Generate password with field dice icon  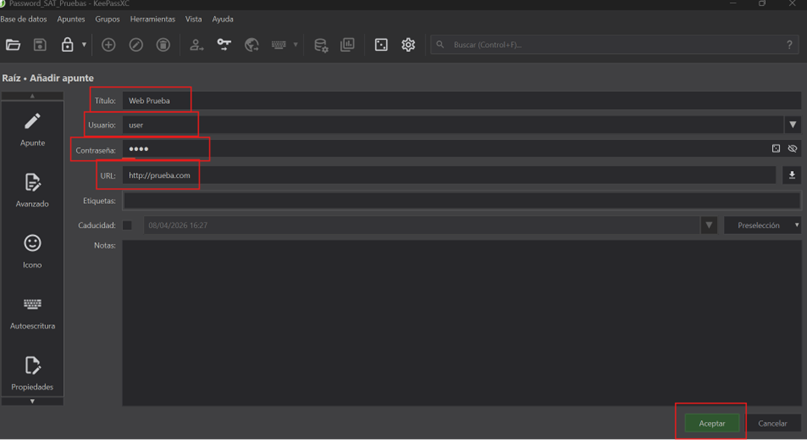pyautogui.click(x=776, y=149)
